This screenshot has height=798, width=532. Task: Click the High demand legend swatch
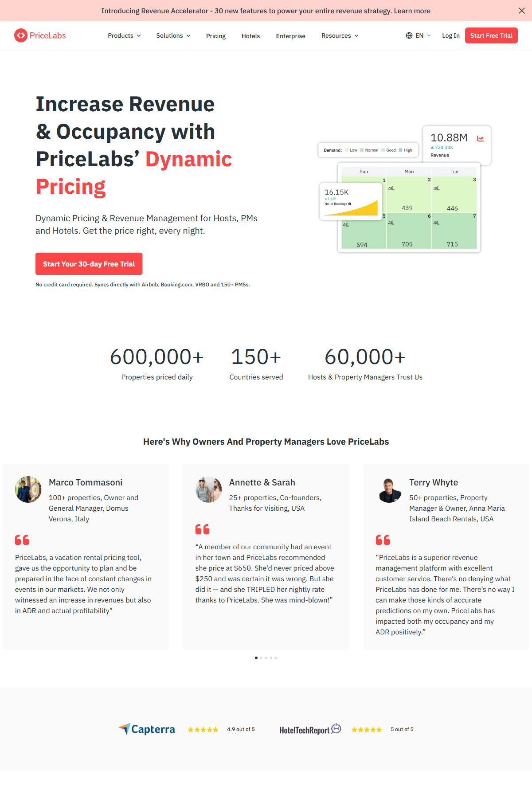(x=401, y=150)
